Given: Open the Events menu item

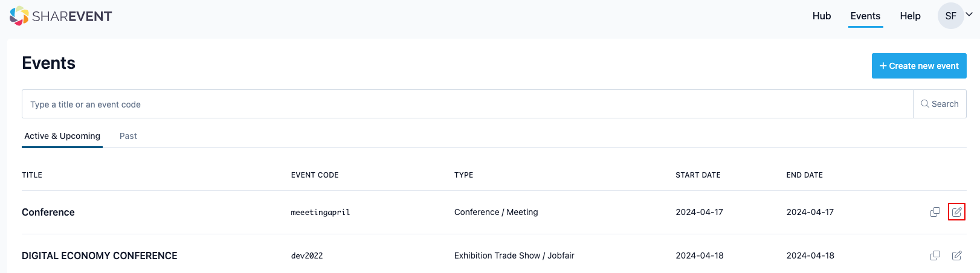Looking at the screenshot, I should [x=865, y=16].
